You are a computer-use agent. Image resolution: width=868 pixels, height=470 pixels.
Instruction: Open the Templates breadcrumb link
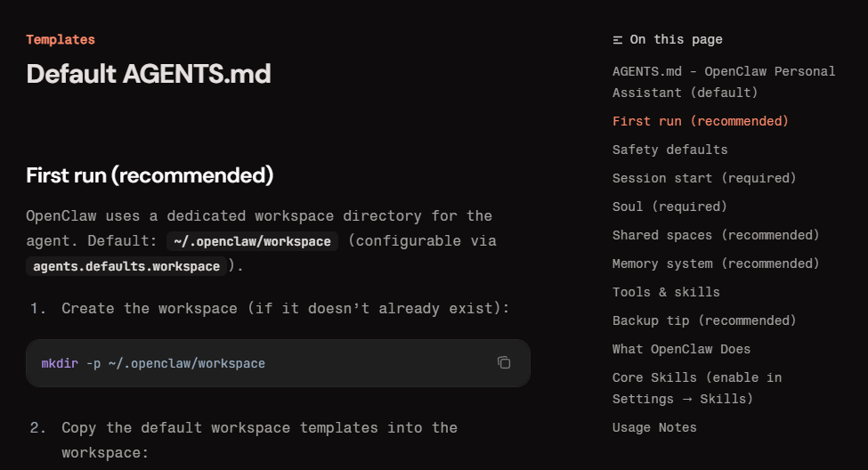click(x=61, y=40)
